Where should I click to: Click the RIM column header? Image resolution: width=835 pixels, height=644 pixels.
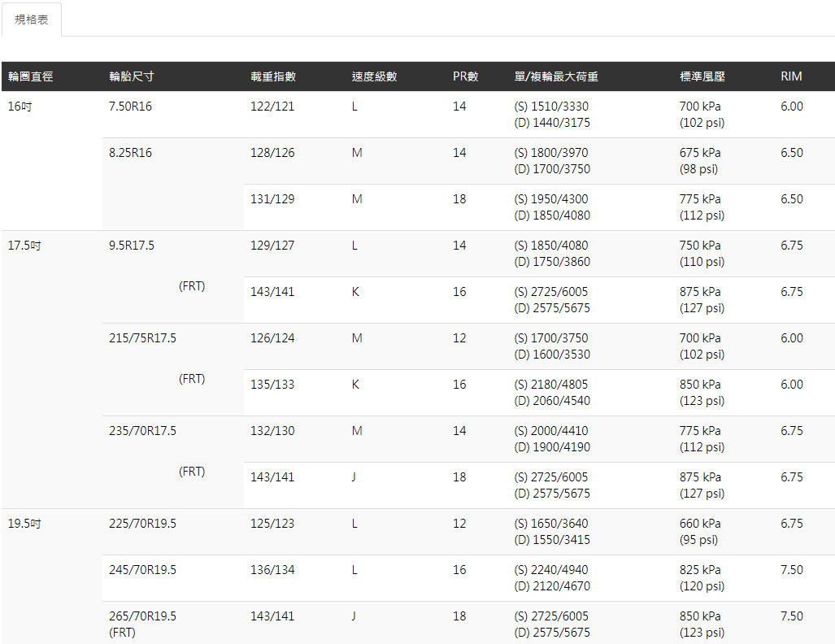[791, 76]
